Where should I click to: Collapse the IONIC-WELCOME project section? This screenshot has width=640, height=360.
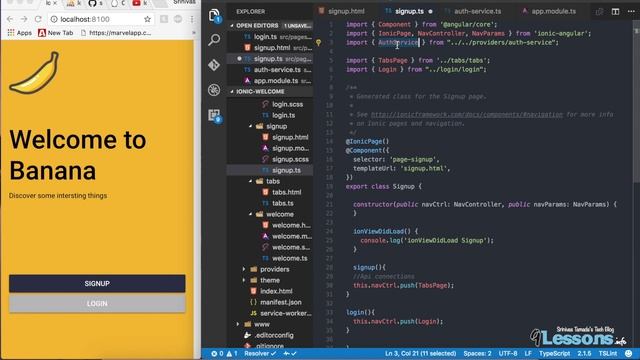click(x=232, y=92)
